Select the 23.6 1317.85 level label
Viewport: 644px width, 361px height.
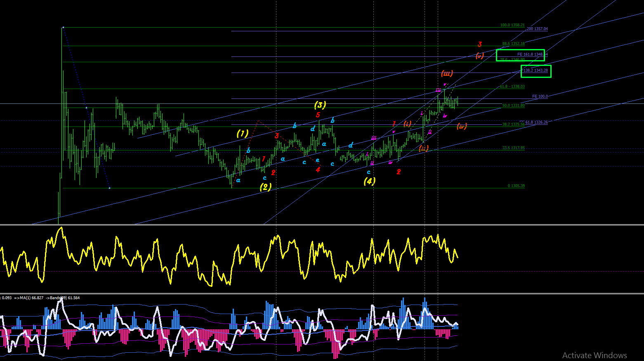coord(513,148)
